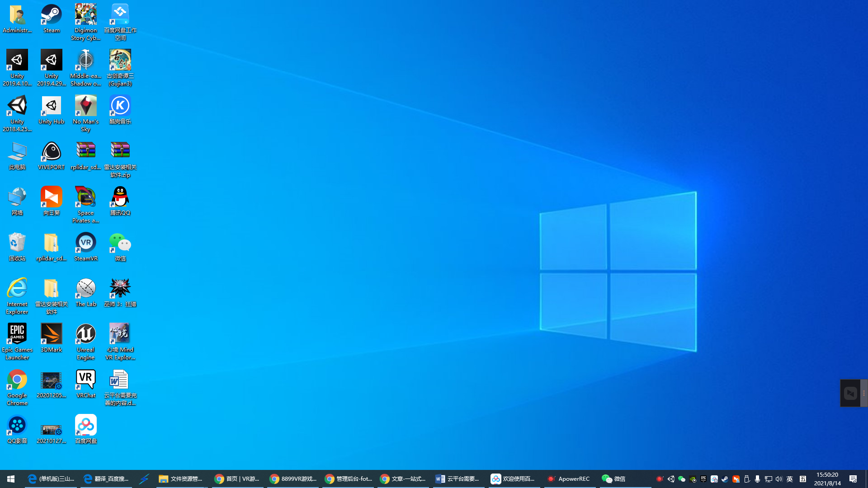
Task: Open Epic Games Launcher shortcut
Action: click(17, 342)
